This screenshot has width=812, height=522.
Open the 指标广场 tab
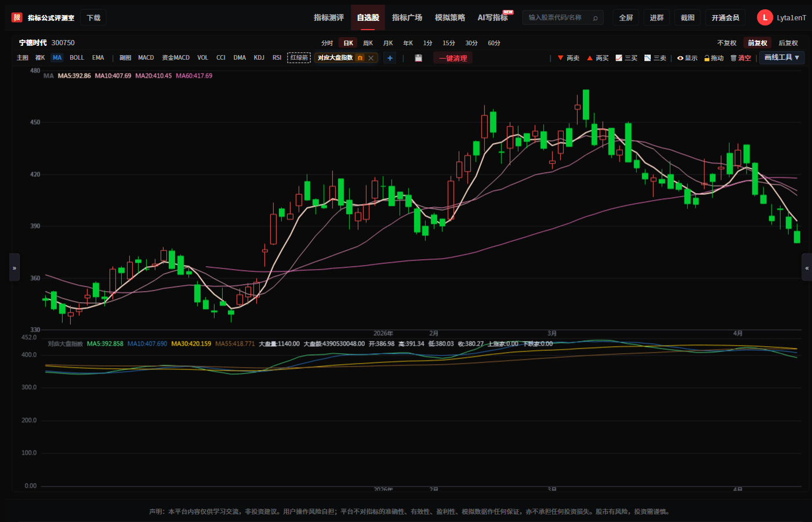pos(407,18)
